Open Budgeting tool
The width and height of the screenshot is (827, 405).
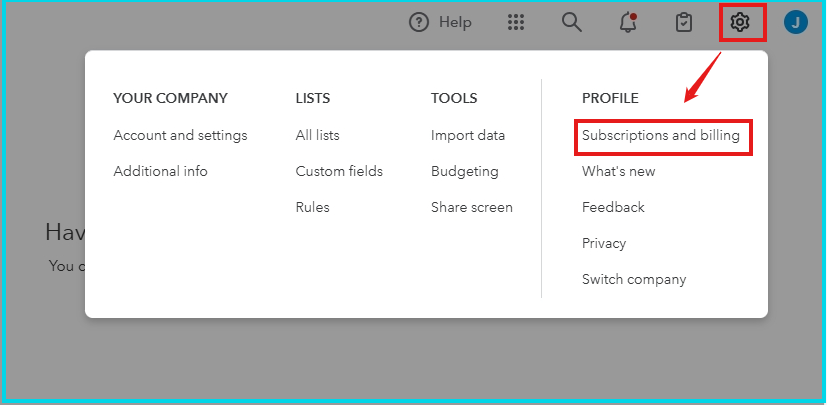click(x=465, y=171)
